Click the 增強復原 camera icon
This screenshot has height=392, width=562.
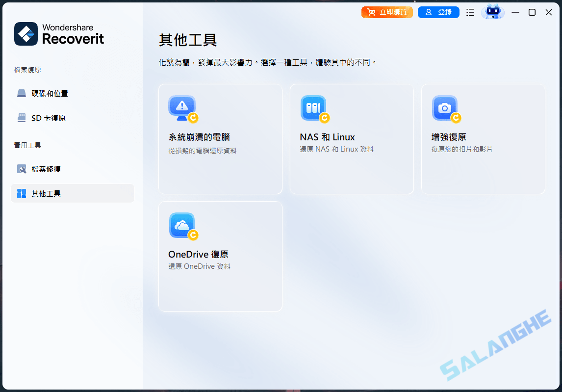[445, 108]
